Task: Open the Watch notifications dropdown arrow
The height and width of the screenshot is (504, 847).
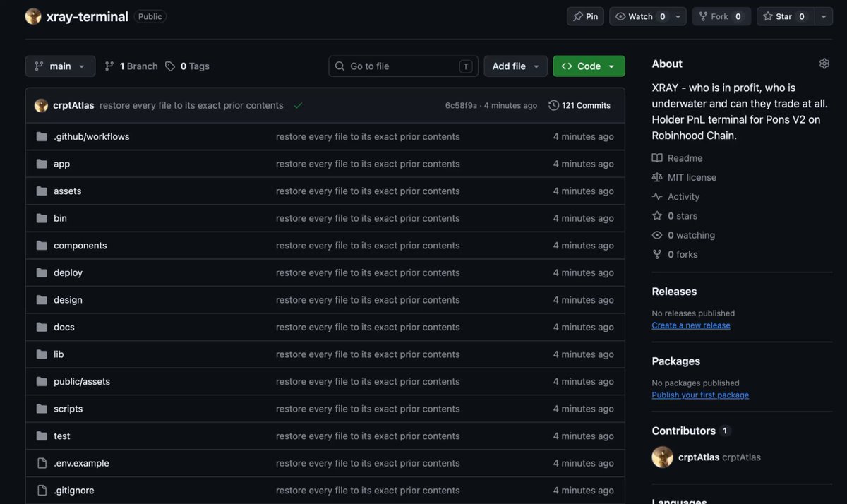Action: (678, 16)
